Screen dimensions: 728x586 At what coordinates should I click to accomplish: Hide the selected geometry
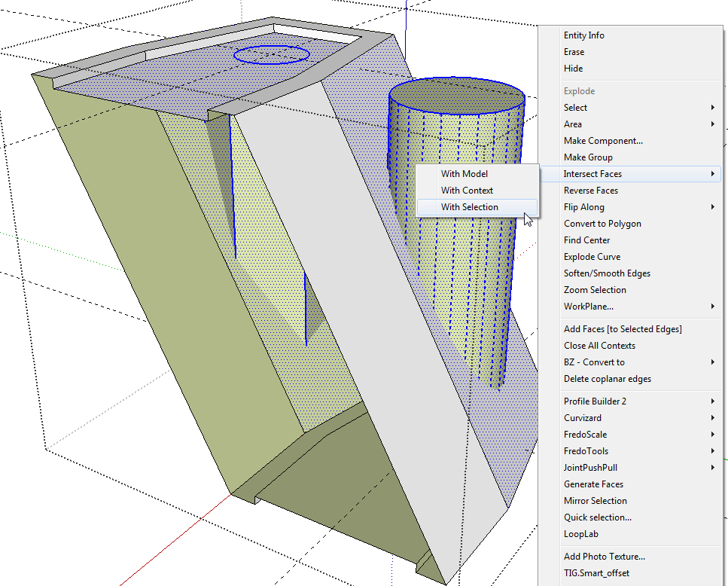(x=573, y=69)
